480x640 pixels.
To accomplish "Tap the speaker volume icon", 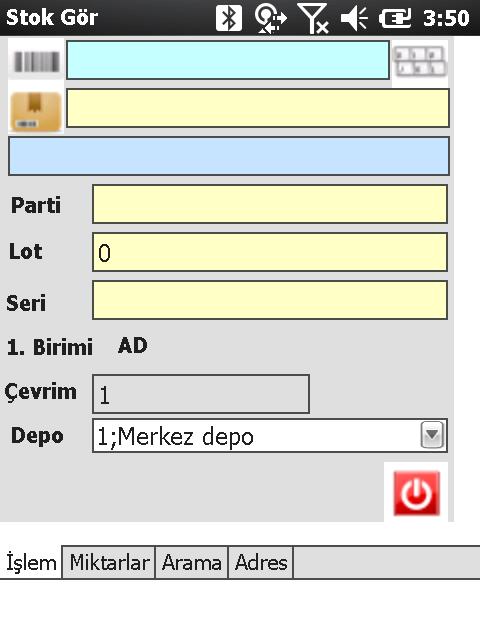I will (x=354, y=18).
